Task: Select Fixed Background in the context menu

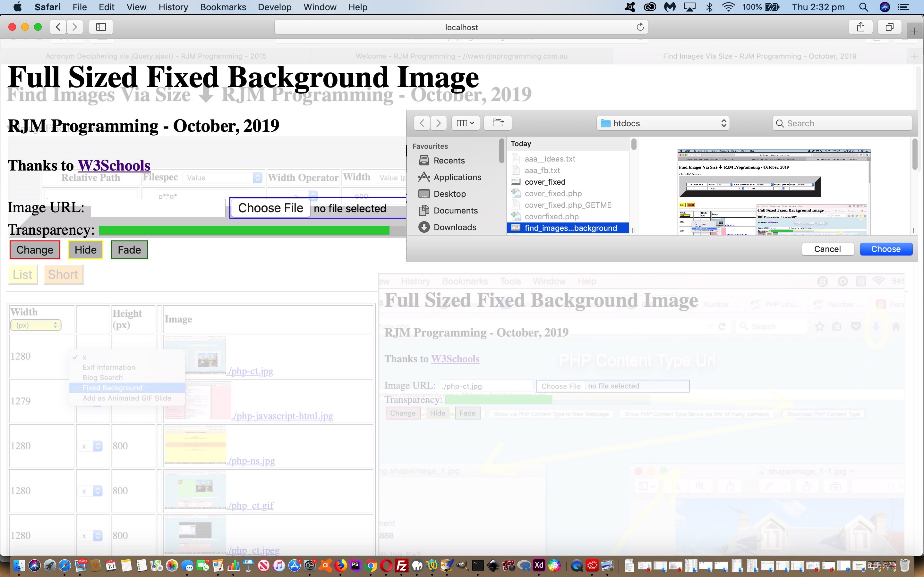Action: tap(112, 387)
